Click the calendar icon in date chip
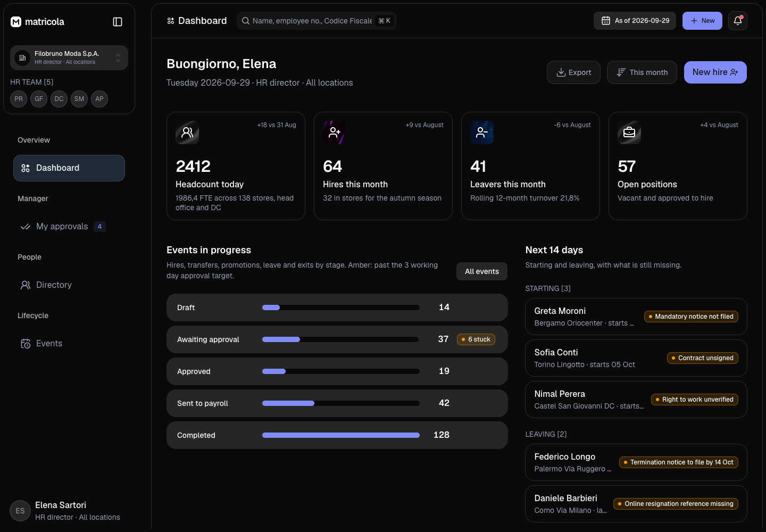 pyautogui.click(x=605, y=21)
